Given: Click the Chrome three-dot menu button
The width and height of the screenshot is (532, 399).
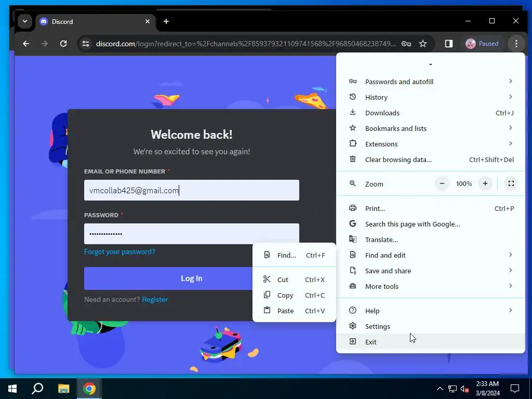Looking at the screenshot, I should (x=516, y=44).
